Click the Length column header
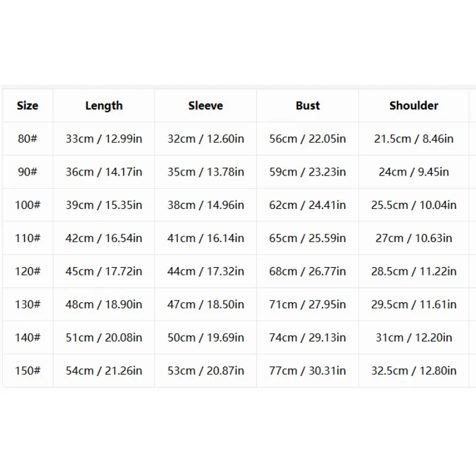The height and width of the screenshot is (476, 476). click(x=104, y=106)
